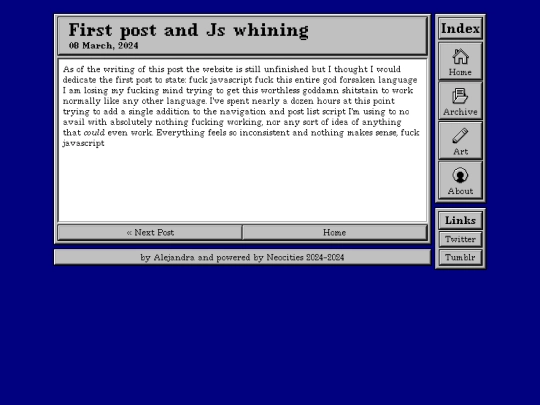The image size is (540, 405).
Task: Click the post body paragraph beginning 'As of the writing'
Action: [x=241, y=106]
